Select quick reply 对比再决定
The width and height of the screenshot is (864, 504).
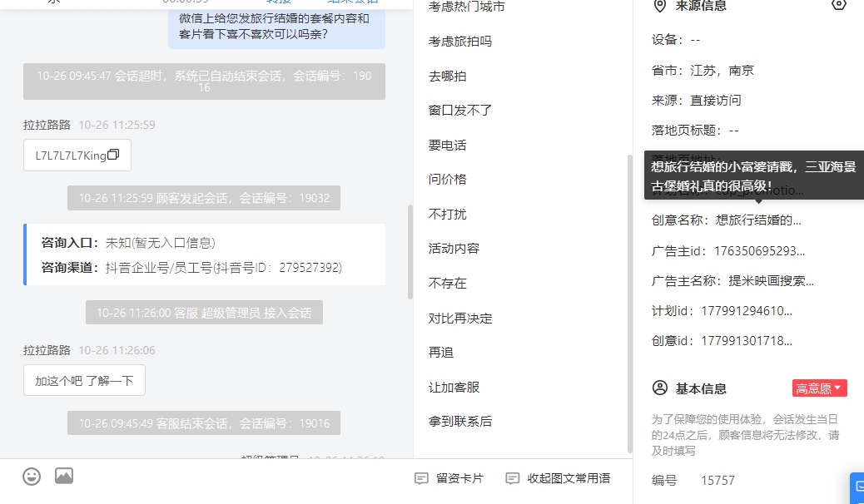click(x=460, y=318)
